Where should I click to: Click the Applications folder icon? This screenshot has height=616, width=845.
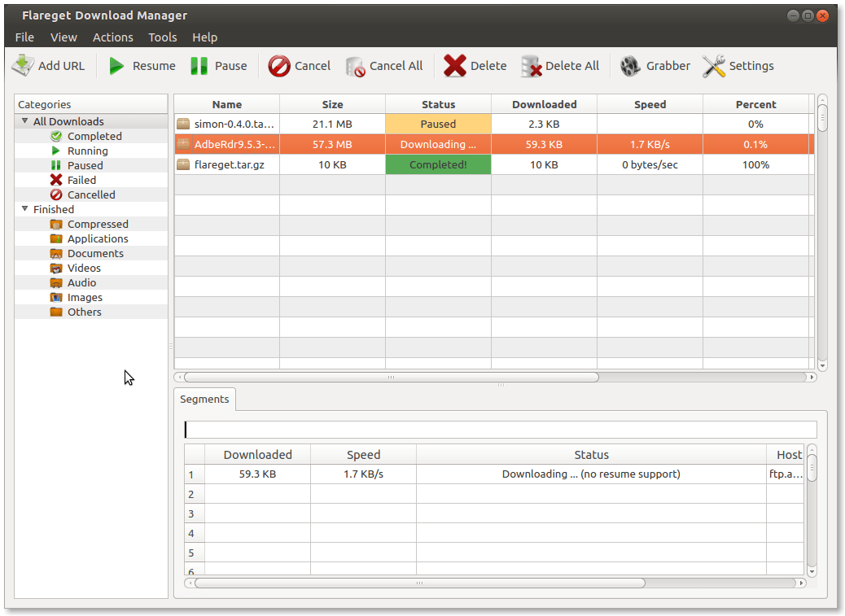[x=56, y=238]
